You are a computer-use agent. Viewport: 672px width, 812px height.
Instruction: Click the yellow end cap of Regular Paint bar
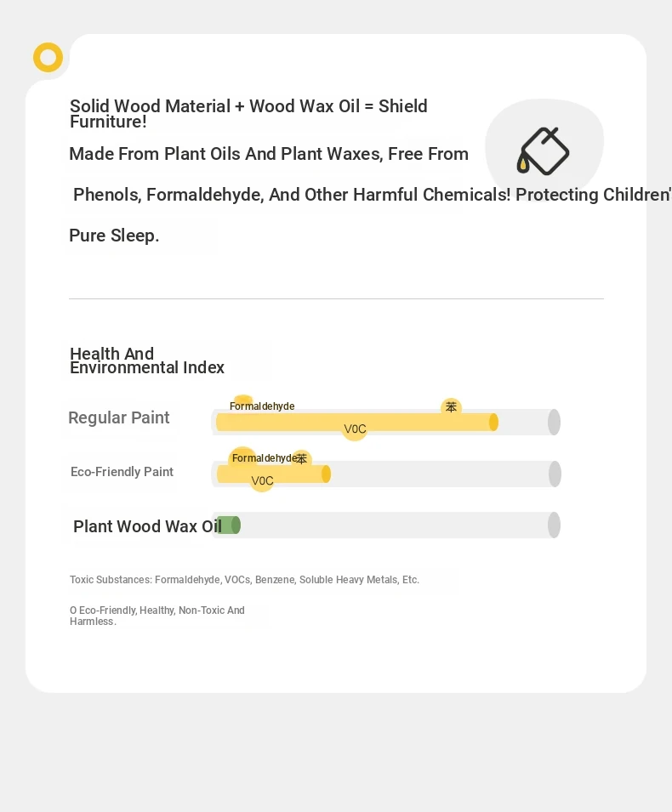[x=493, y=422]
